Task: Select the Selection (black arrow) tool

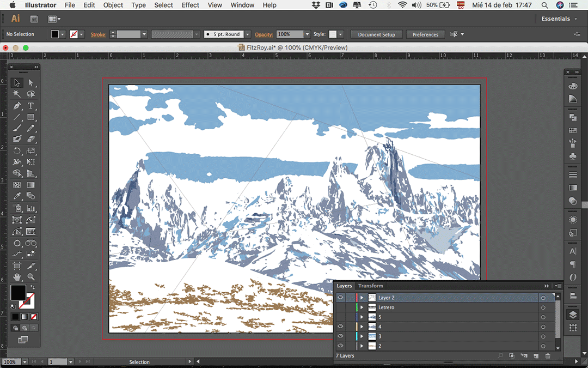Action: pos(17,83)
